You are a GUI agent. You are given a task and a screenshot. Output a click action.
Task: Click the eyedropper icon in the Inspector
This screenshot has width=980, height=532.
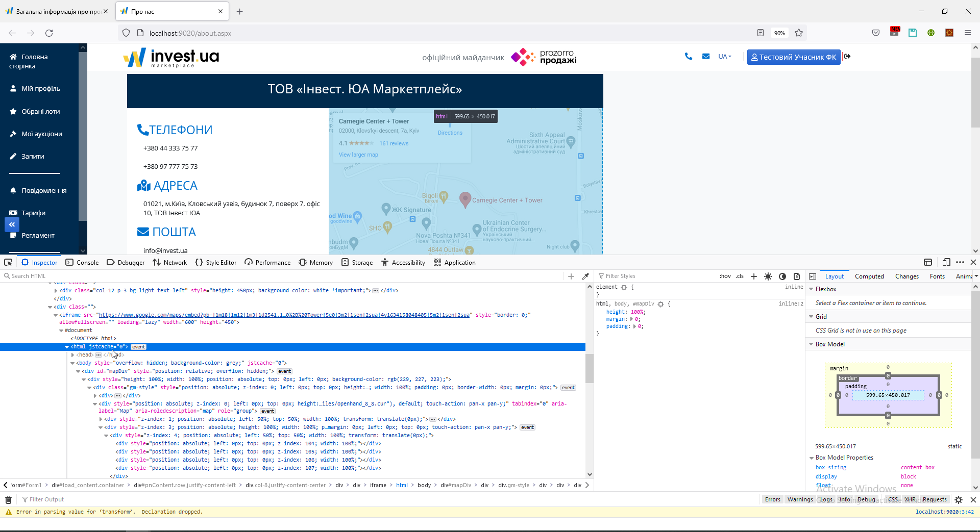tap(585, 276)
